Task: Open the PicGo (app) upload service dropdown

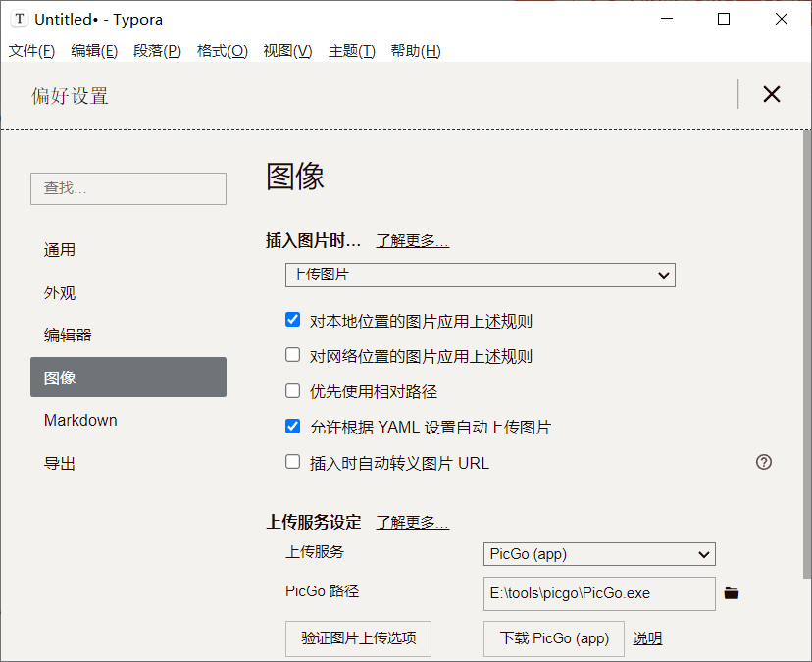Action: pos(599,554)
